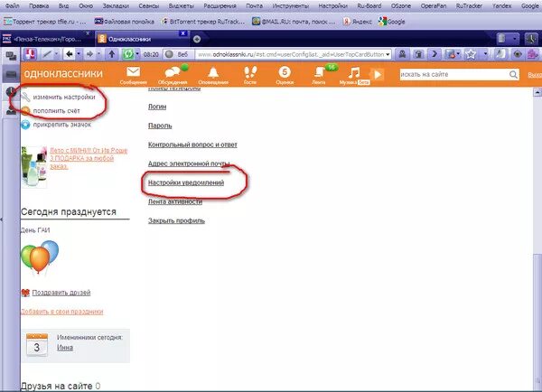Screen dimensions: 542x392
Task: Open the Google bookmark in bookmarks bar
Action: pyautogui.click(x=392, y=22)
